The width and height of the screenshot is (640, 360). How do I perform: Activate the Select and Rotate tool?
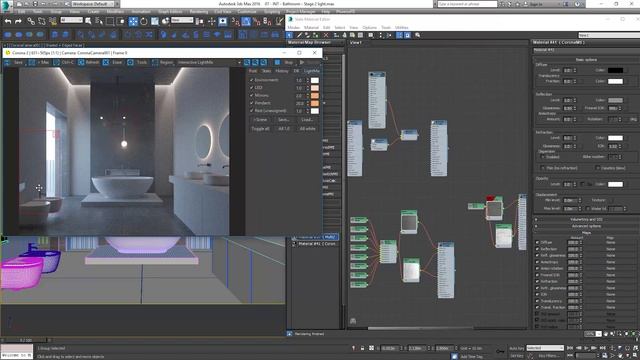point(144,21)
